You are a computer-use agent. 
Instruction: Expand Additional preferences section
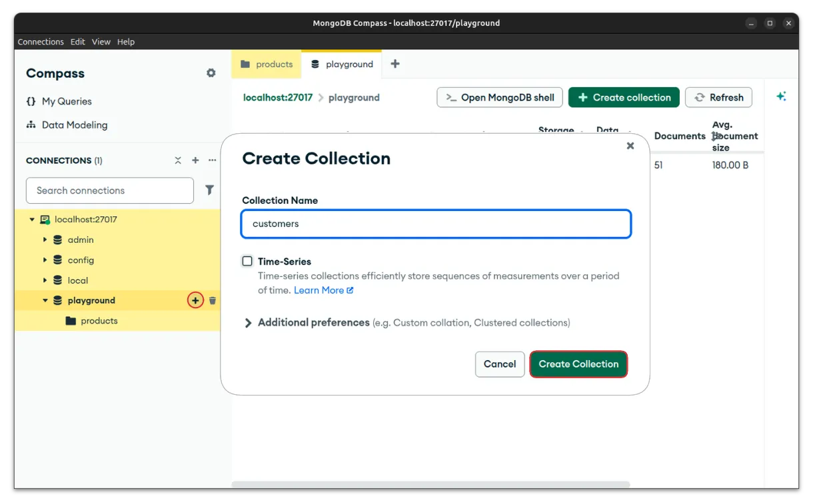[x=248, y=323]
